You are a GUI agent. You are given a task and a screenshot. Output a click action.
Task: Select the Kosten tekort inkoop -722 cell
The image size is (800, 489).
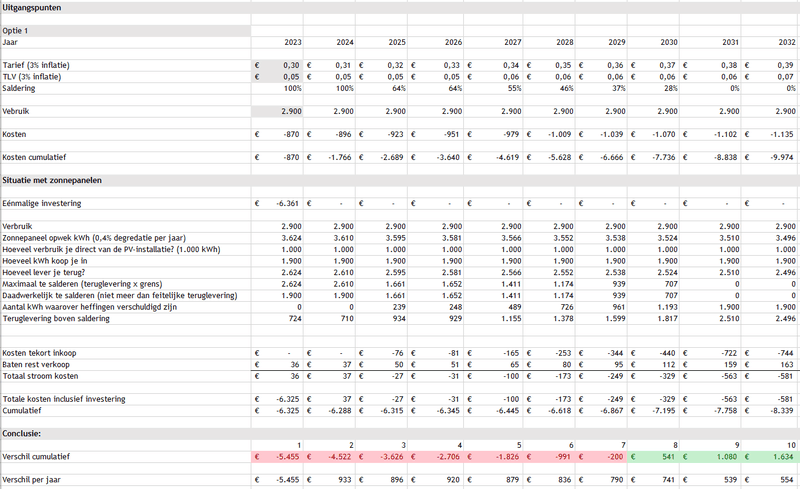(710, 353)
